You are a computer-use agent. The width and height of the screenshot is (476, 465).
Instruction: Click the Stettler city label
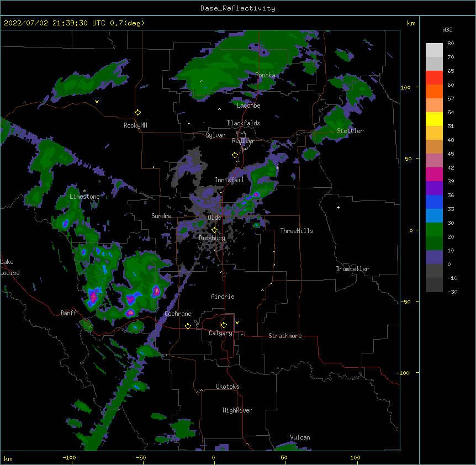(x=350, y=131)
